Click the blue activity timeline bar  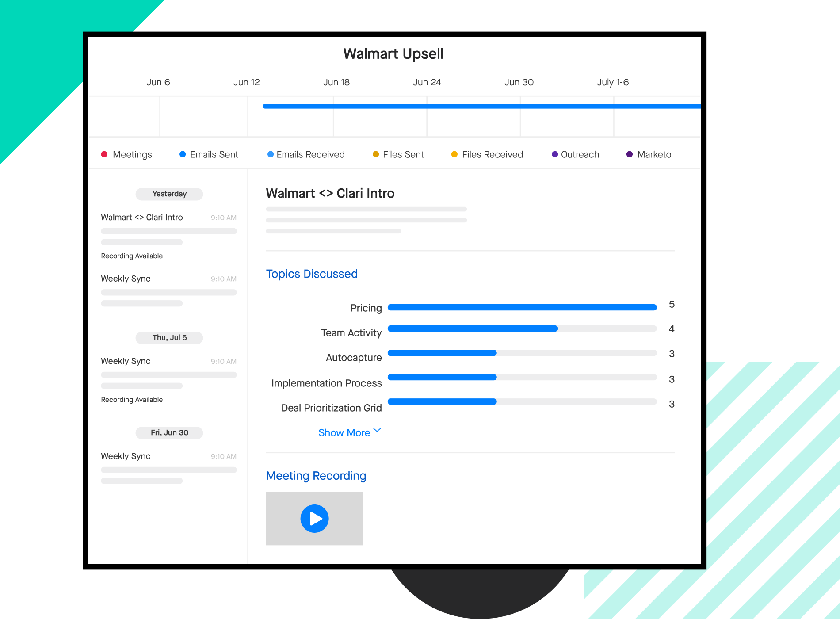pos(482,106)
